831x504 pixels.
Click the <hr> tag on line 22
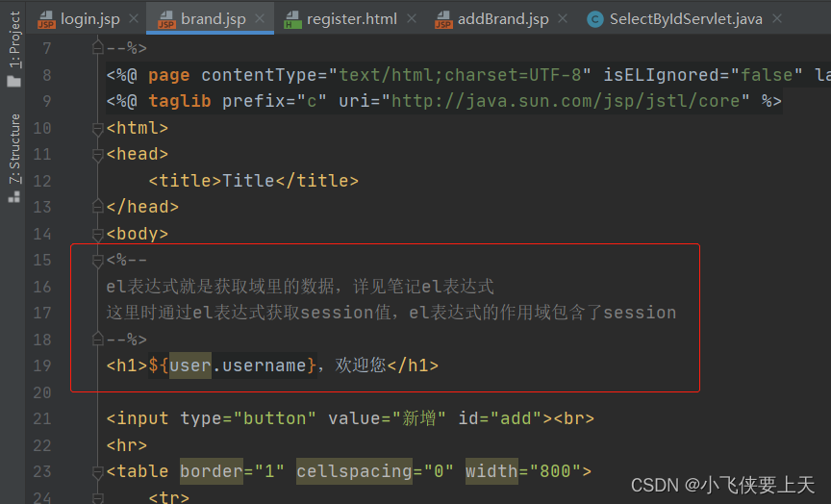point(127,445)
